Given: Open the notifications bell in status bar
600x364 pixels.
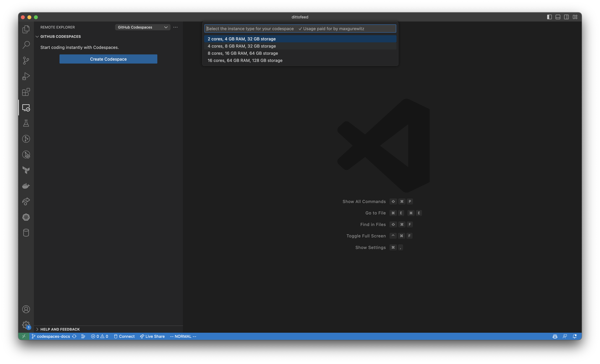Looking at the screenshot, I should click(x=575, y=336).
